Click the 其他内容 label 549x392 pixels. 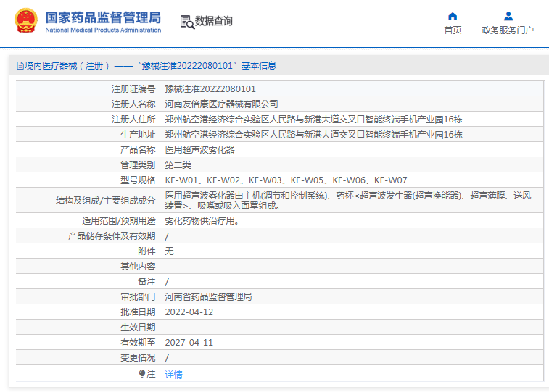[x=138, y=267]
